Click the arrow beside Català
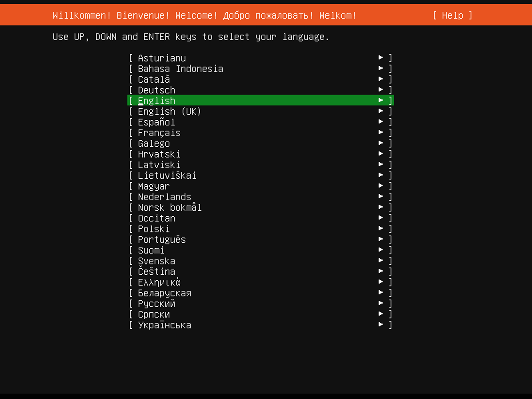532x399 pixels. [x=381, y=79]
